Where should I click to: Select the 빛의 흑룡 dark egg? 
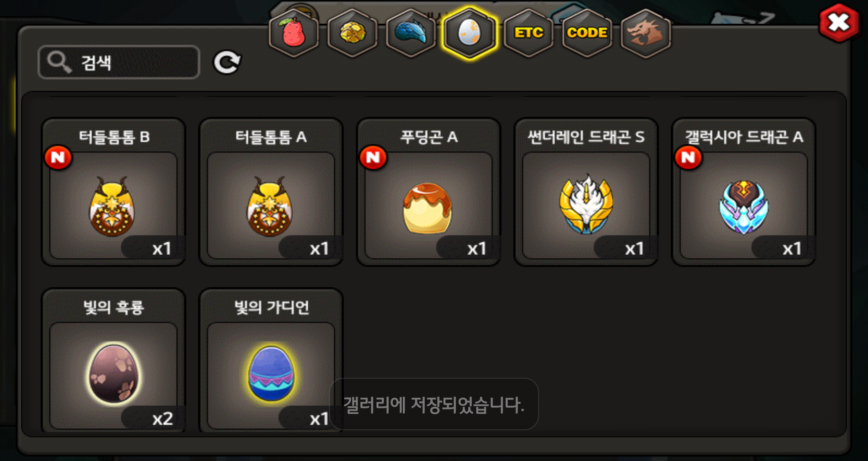[x=114, y=360]
